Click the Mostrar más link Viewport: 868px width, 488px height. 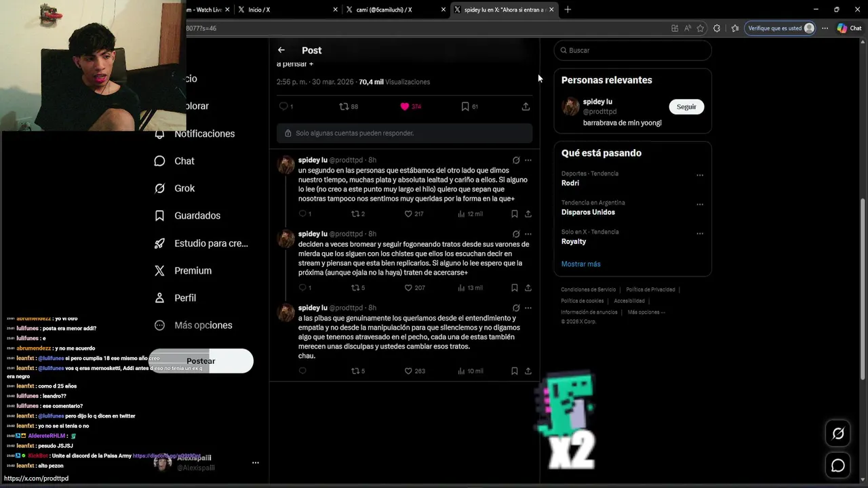(580, 264)
